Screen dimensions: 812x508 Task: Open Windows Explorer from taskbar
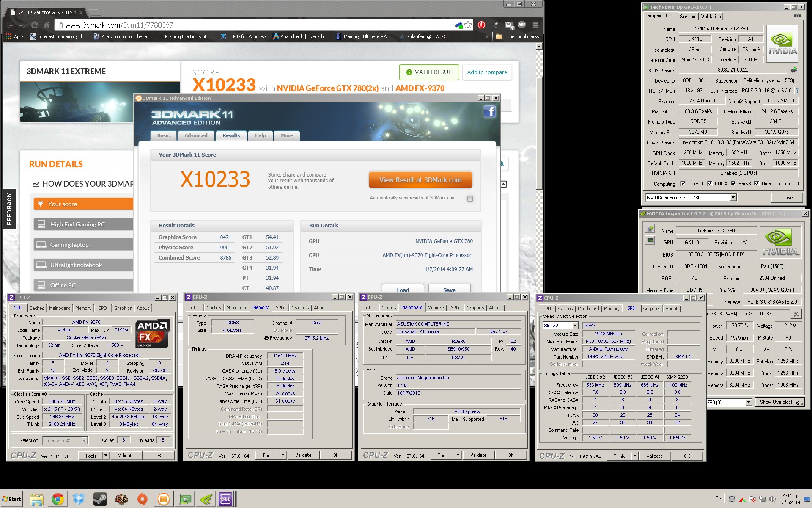pos(37,500)
